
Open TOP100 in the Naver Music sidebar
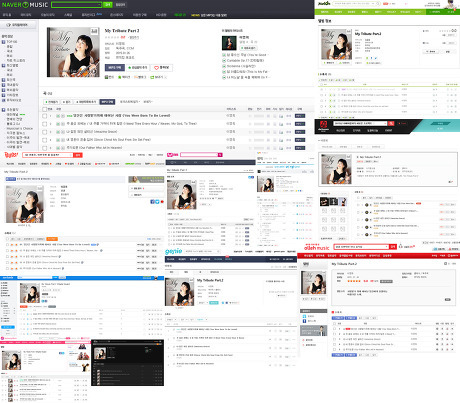(x=12, y=42)
